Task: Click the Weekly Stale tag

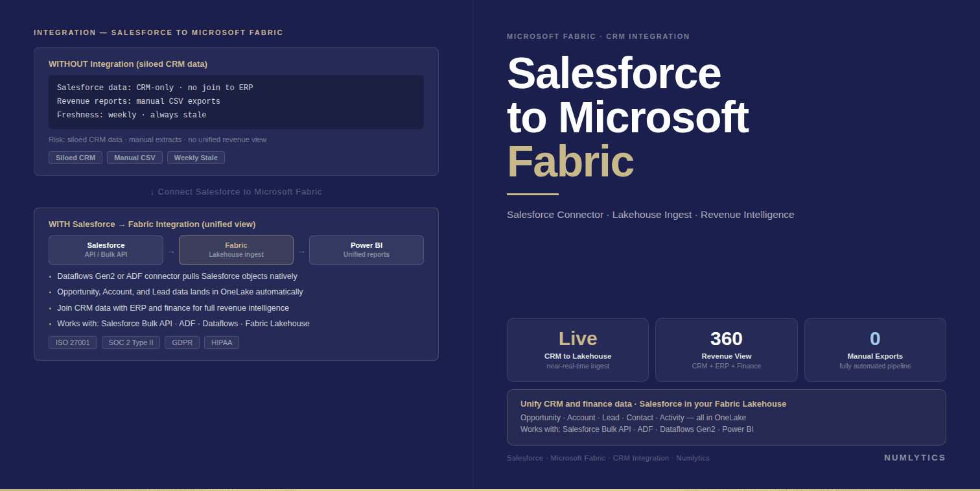Action: pyautogui.click(x=196, y=158)
